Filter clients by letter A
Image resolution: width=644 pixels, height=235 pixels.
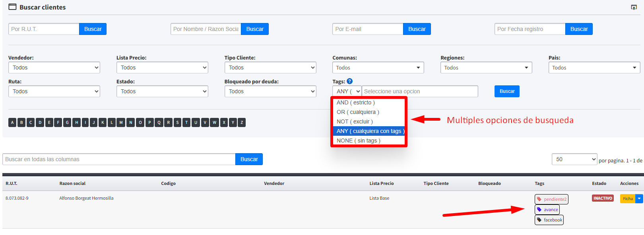coord(12,122)
